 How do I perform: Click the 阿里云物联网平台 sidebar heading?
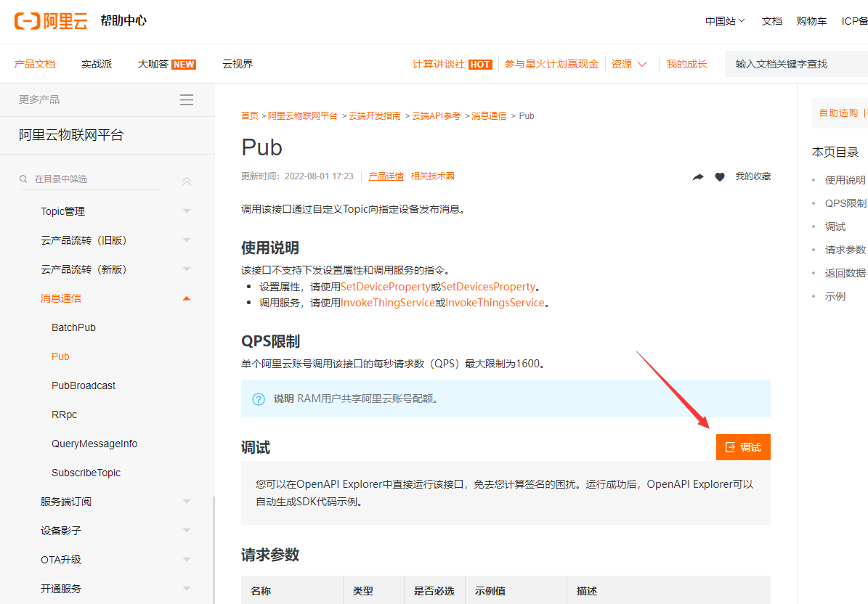[x=71, y=135]
